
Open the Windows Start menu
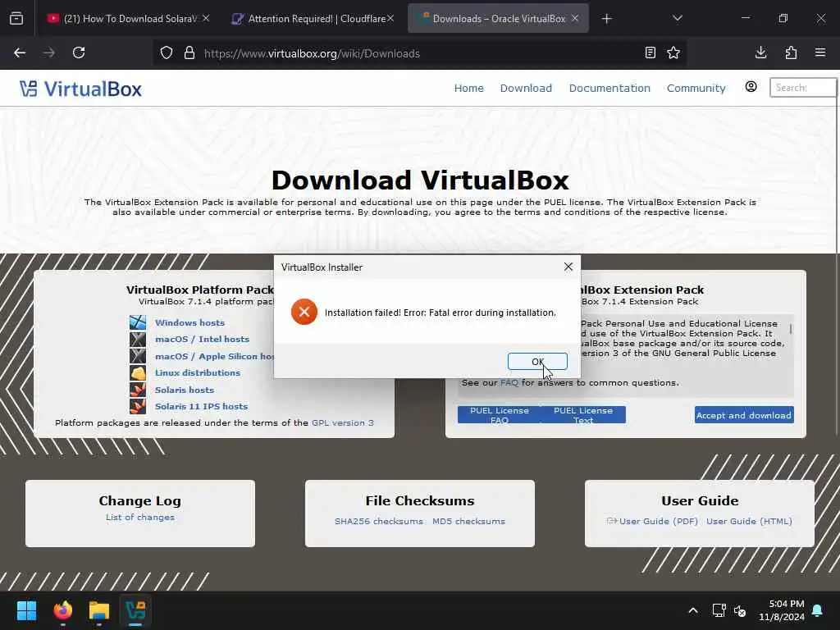[26, 610]
